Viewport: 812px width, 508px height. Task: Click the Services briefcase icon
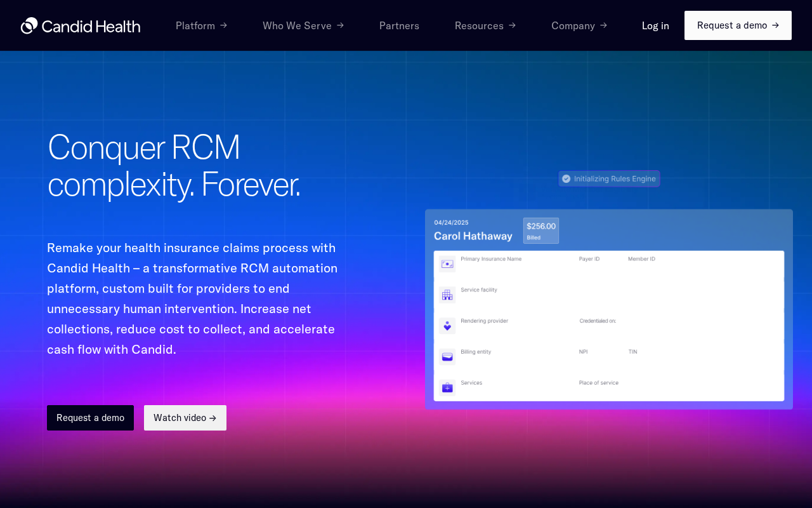point(447,387)
